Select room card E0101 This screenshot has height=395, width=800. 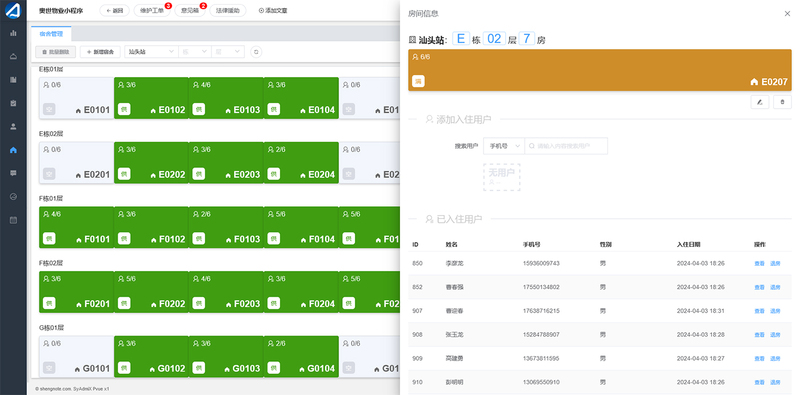(77, 98)
